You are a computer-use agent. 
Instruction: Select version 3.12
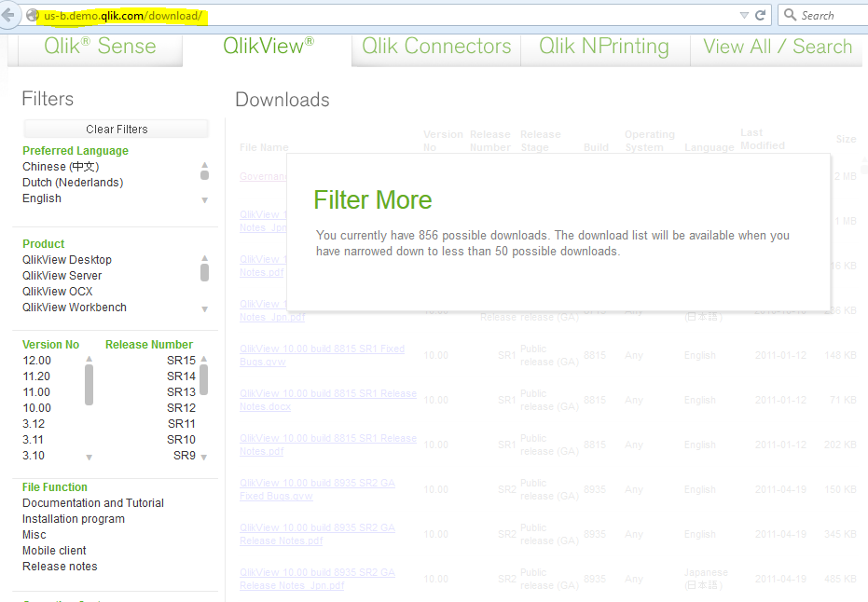point(34,424)
